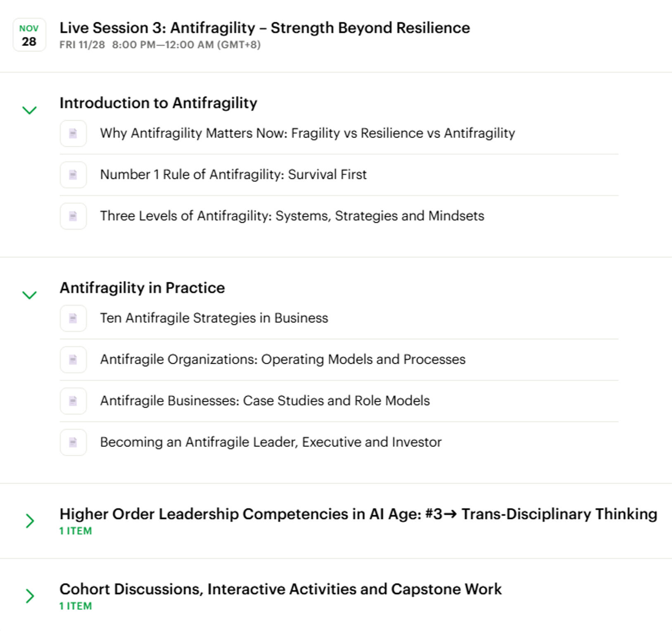
Task: Click the Introduction to Antifragility heading
Action: pyautogui.click(x=158, y=103)
